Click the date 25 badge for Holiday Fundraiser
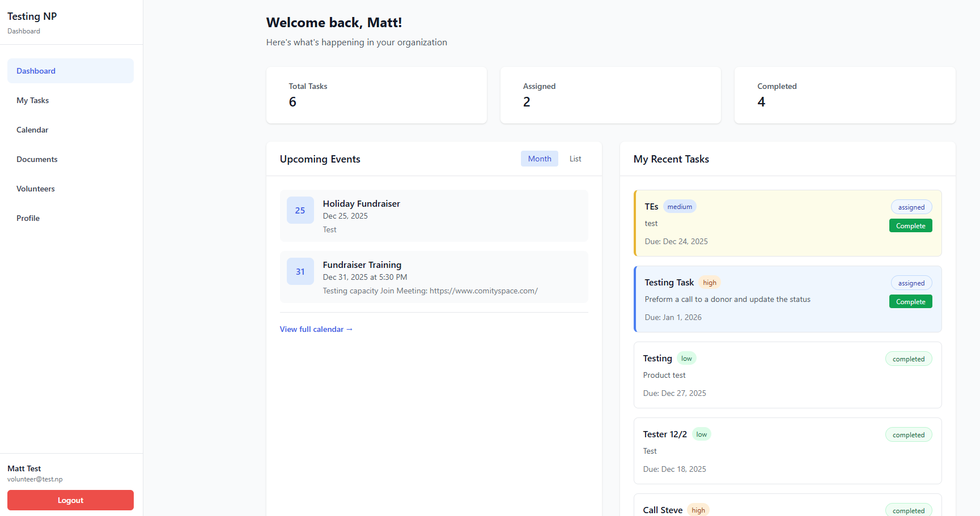Image resolution: width=980 pixels, height=516 pixels. [300, 210]
